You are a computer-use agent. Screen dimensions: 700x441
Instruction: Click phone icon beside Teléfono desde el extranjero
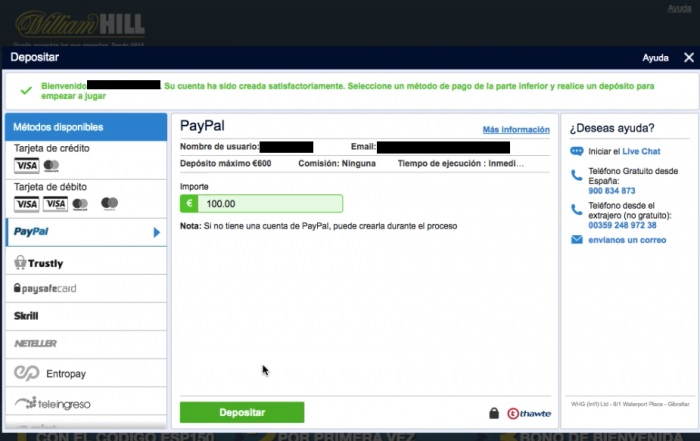577,209
